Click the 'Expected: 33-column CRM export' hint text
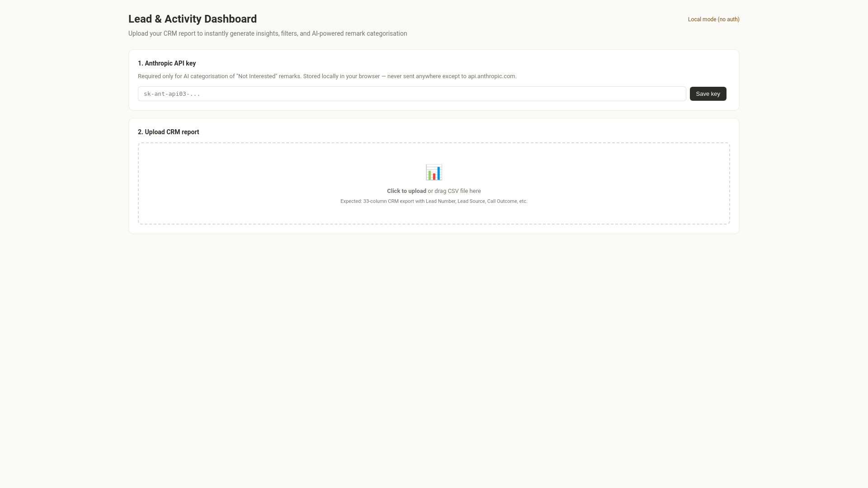This screenshot has height=488, width=868. click(434, 202)
